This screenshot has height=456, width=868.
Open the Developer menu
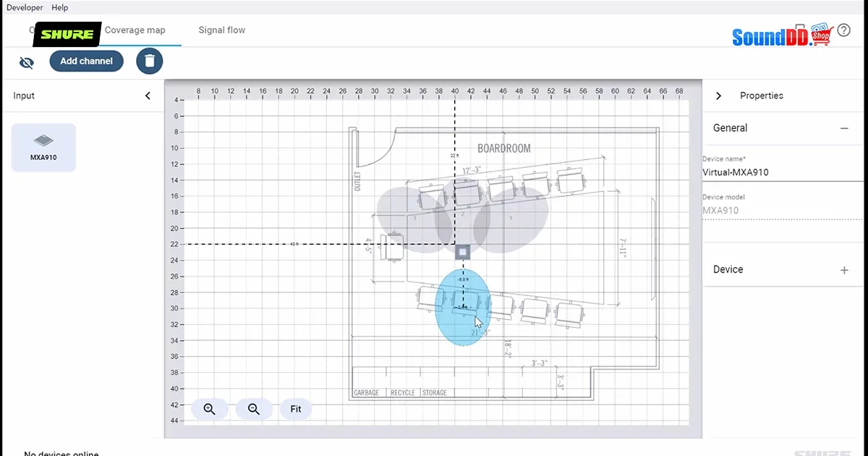(x=25, y=7)
